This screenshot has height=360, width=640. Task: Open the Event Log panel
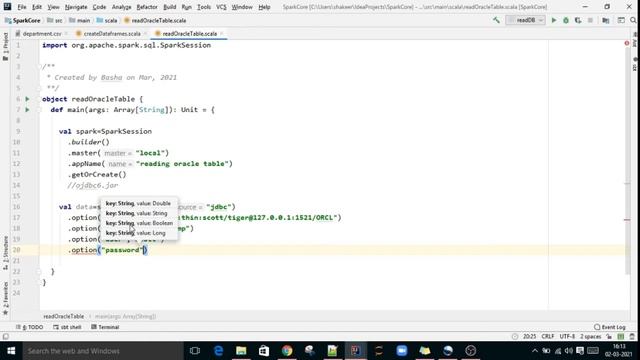(610, 327)
